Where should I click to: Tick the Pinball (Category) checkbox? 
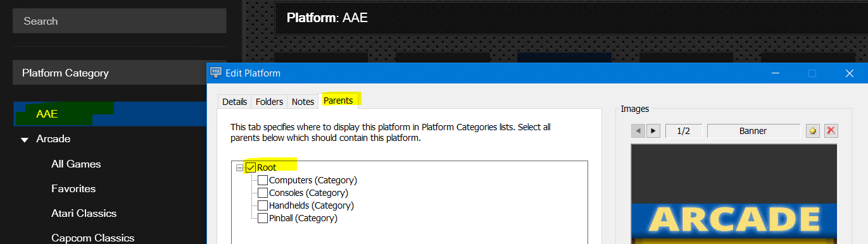click(x=263, y=218)
